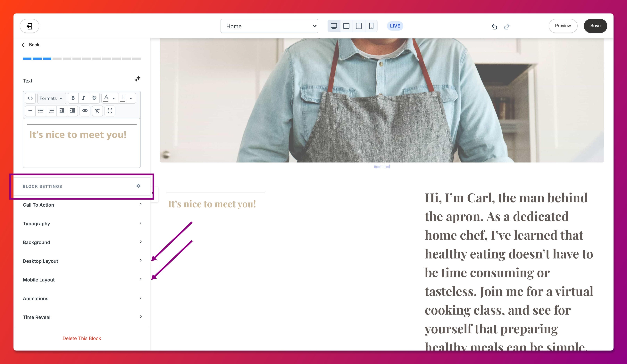The height and width of the screenshot is (364, 627).
Task: Switch to portrait tablet preview
Action: tap(359, 26)
